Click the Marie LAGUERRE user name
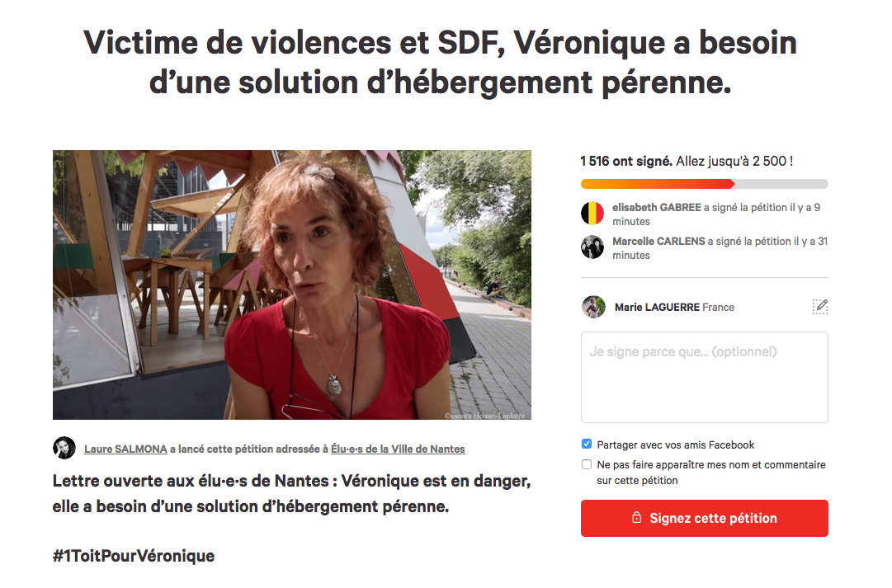 coord(657,307)
